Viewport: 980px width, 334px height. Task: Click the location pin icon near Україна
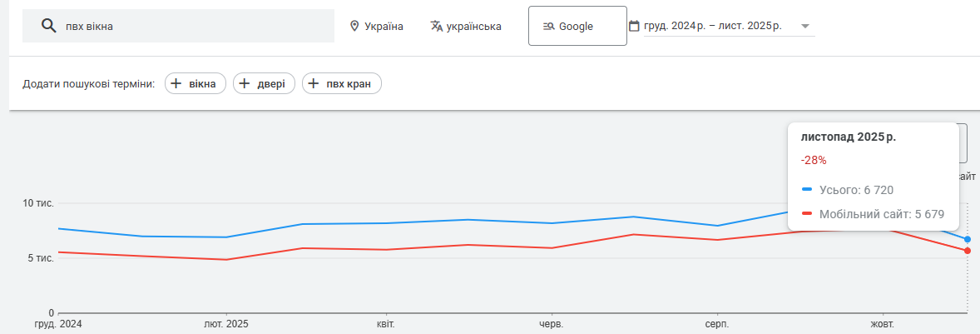tap(354, 26)
